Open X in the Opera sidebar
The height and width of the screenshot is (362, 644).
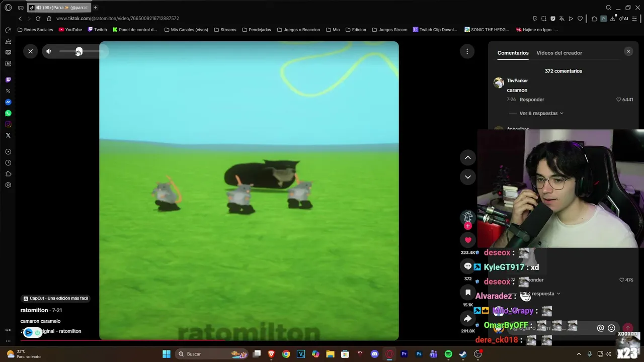8,135
